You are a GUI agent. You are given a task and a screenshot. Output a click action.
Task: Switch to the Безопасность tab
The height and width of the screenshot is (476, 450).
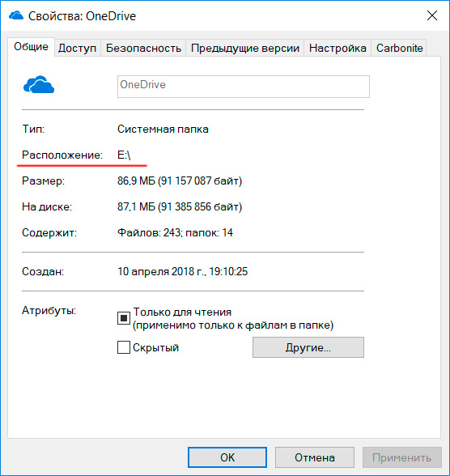click(143, 48)
